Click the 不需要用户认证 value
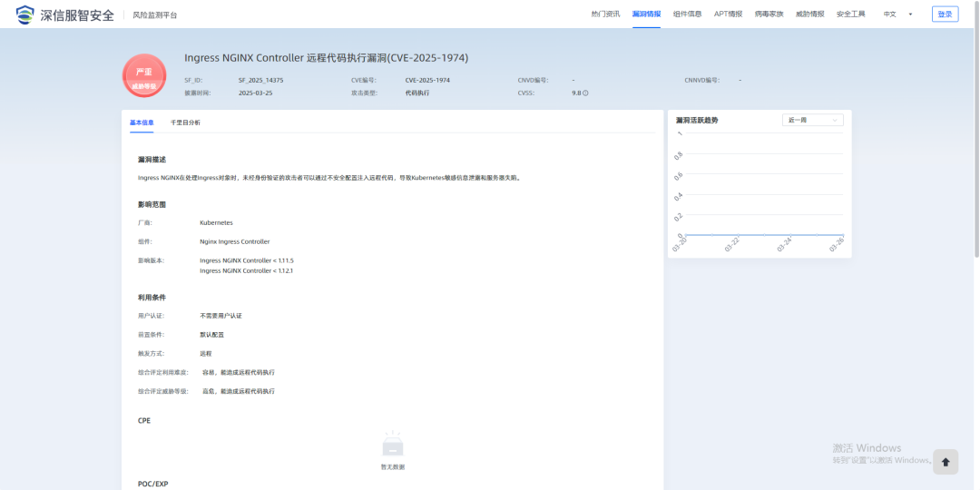The height and width of the screenshot is (490, 980). point(220,316)
